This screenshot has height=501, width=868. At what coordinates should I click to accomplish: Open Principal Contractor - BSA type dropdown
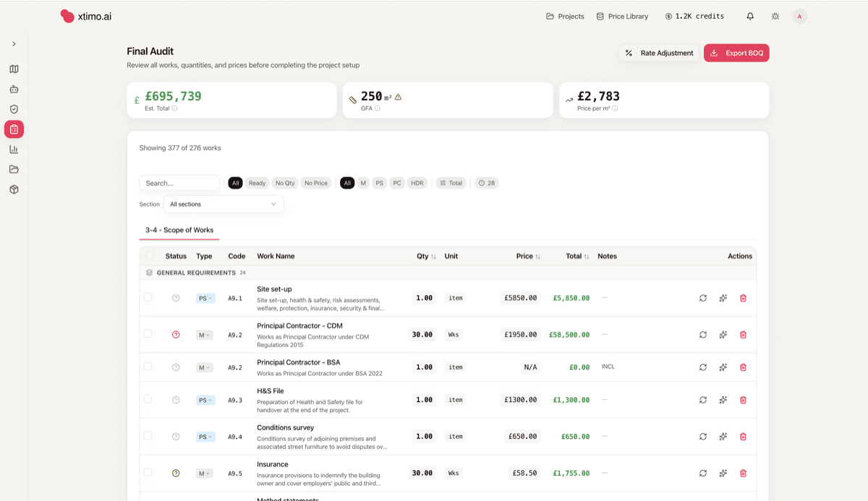pyautogui.click(x=205, y=367)
